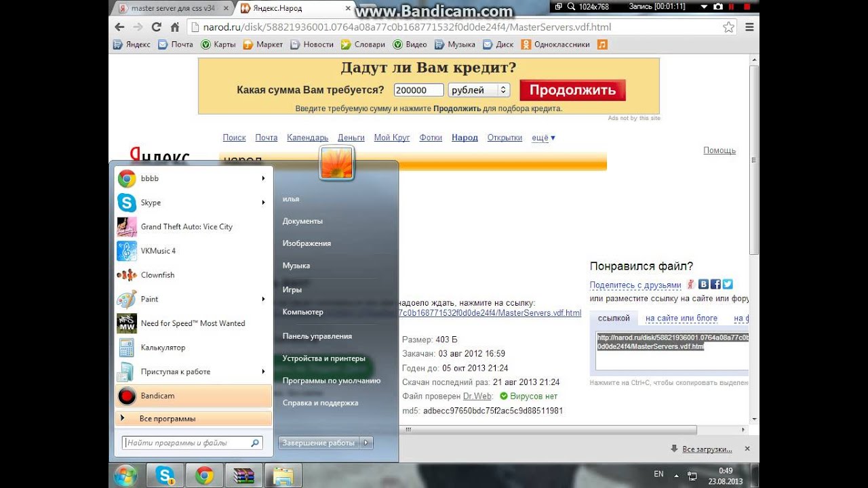
Task: Open Все загрузки link
Action: tap(707, 449)
